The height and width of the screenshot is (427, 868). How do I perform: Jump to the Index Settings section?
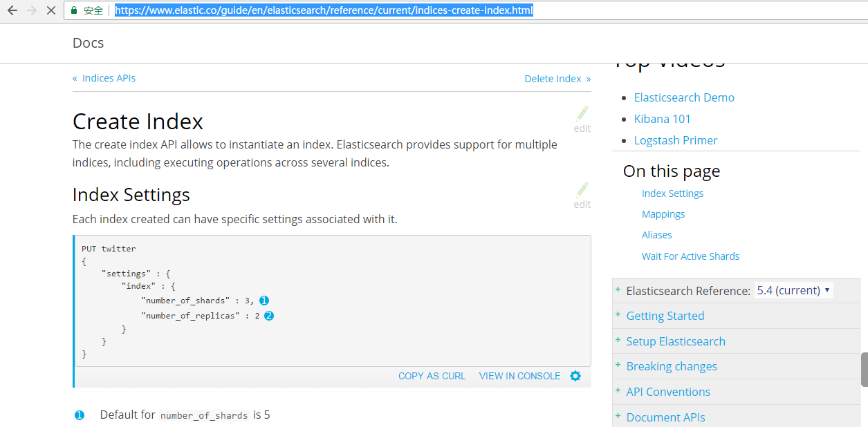pyautogui.click(x=672, y=193)
